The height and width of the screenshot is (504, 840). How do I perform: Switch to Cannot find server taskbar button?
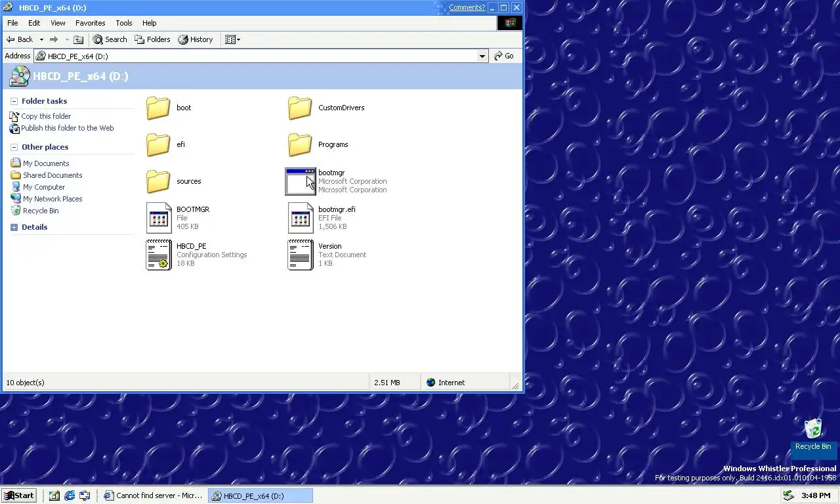pyautogui.click(x=154, y=495)
